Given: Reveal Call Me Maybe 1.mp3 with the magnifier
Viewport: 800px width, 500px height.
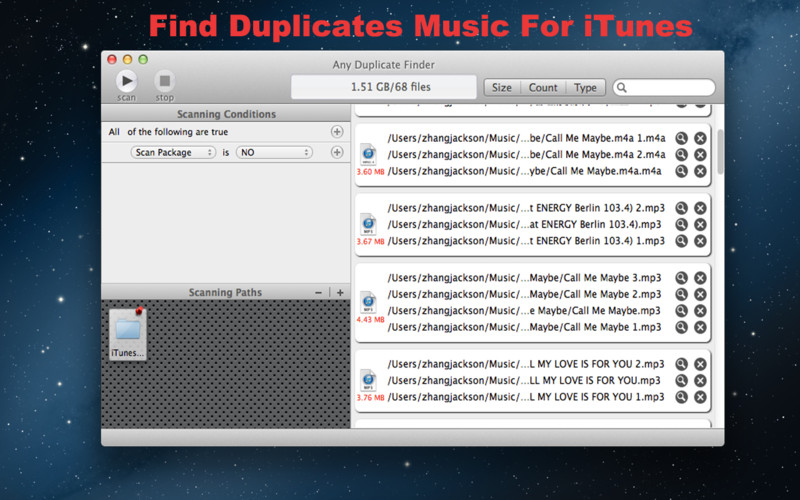Looking at the screenshot, I should 681,327.
